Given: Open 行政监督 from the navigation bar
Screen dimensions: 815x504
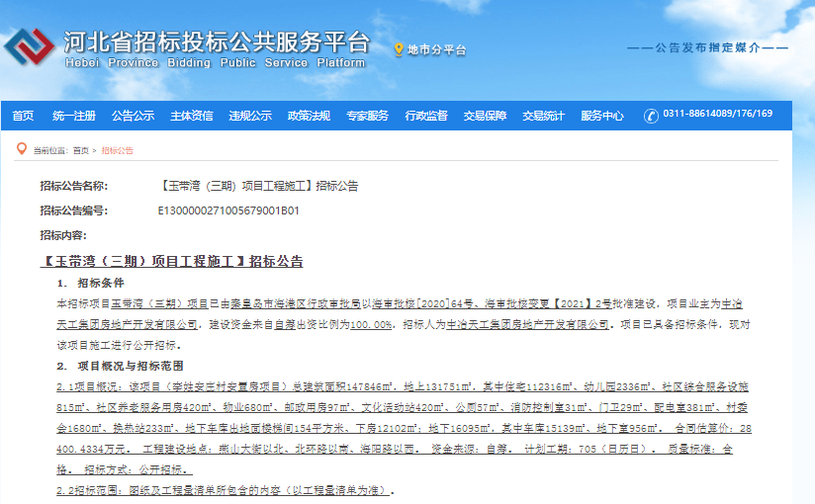Looking at the screenshot, I should tap(426, 116).
